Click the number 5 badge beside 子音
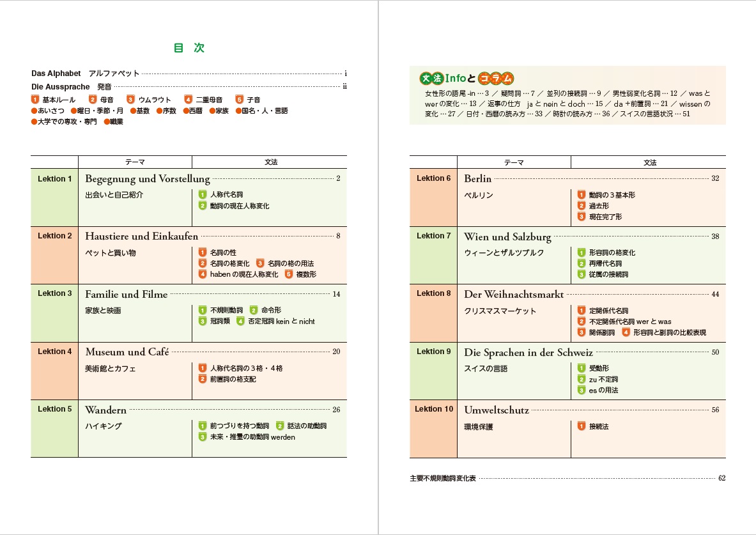Screen dimensions: 756x535 point(240,100)
